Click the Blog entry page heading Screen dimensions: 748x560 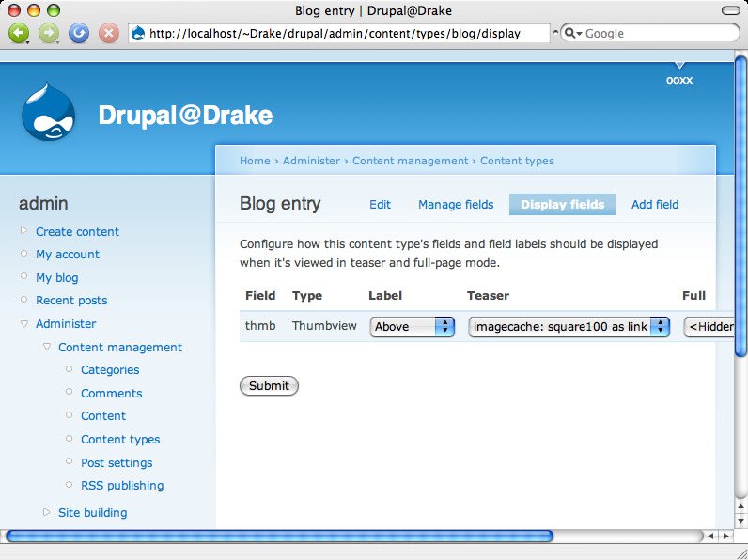pyautogui.click(x=280, y=204)
